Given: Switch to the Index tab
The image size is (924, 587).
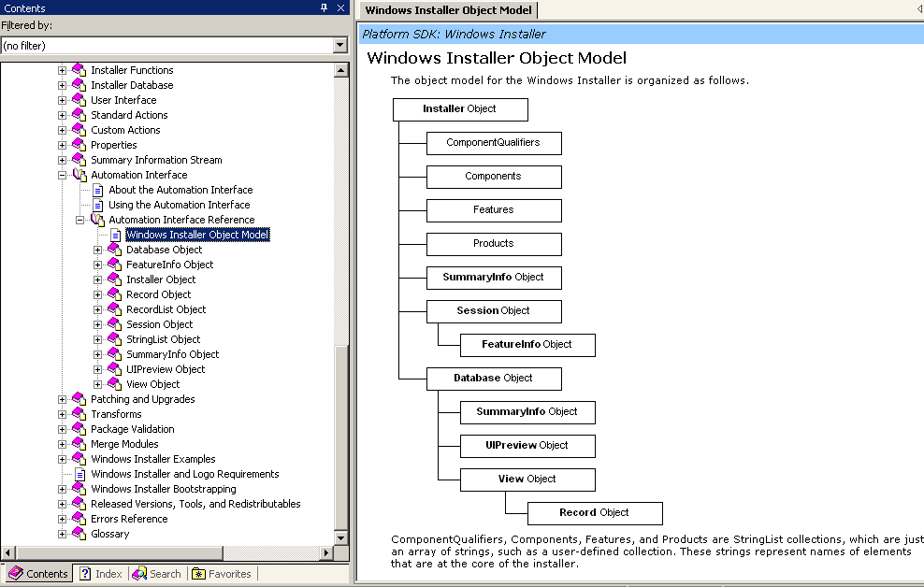Looking at the screenshot, I should point(101,574).
